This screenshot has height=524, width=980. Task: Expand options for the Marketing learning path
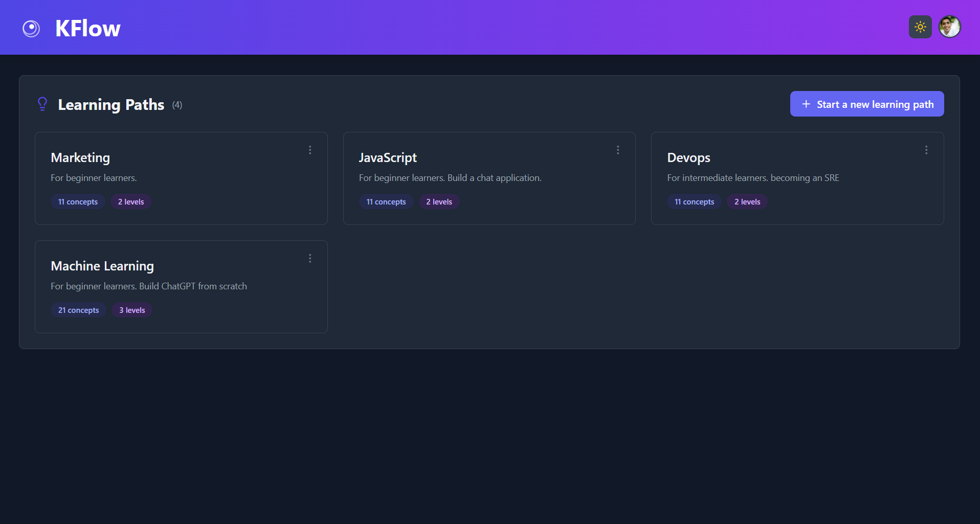[x=310, y=150]
